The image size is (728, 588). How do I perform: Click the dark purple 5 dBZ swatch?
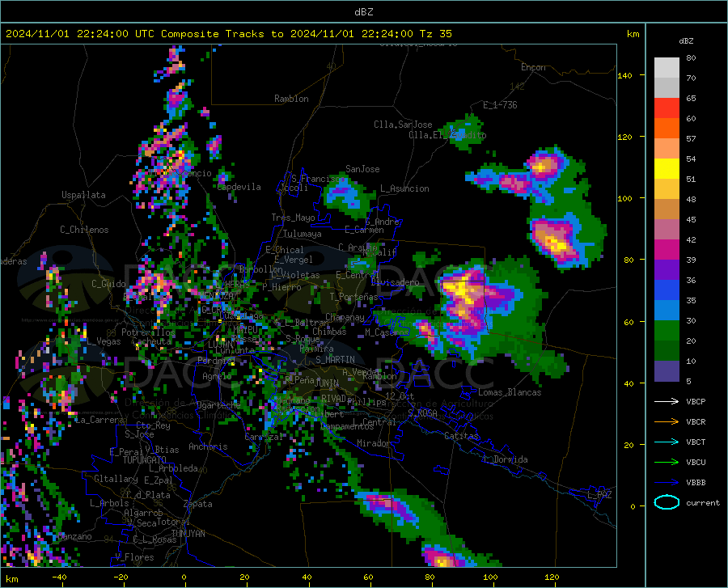click(x=667, y=371)
